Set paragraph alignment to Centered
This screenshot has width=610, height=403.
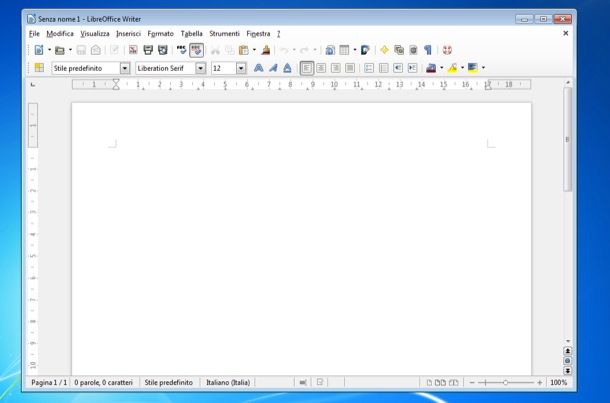click(x=321, y=68)
